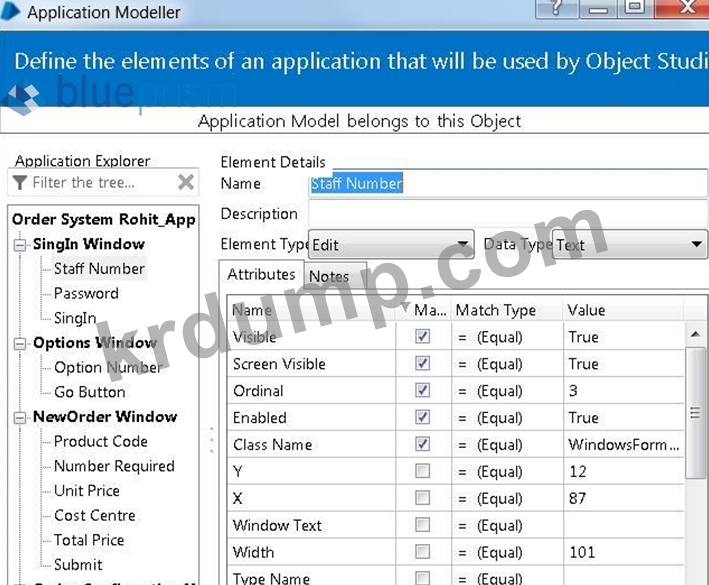Viewport: 709px width, 585px height.
Task: Select the Go Button tree element
Action: coord(89,392)
